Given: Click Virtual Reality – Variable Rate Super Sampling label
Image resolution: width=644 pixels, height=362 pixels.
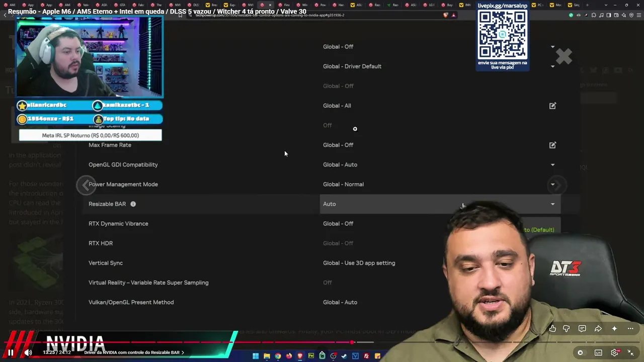Looking at the screenshot, I should (x=148, y=283).
